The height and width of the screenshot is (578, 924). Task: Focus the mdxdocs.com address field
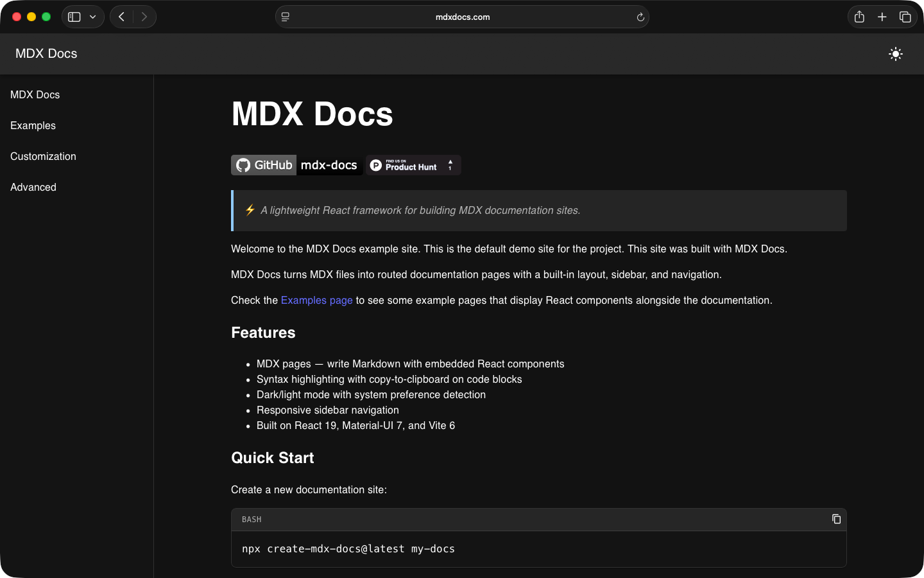click(x=462, y=17)
